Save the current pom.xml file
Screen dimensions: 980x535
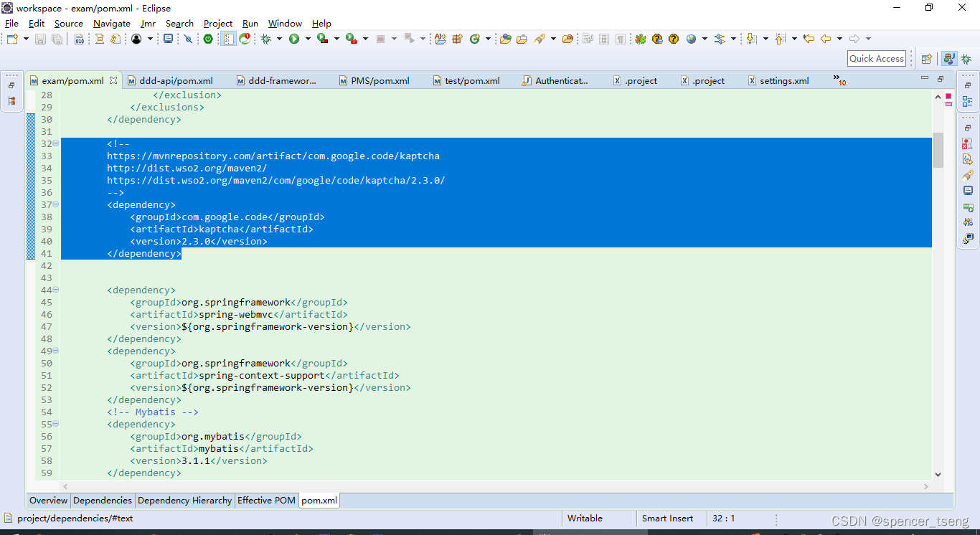point(39,39)
